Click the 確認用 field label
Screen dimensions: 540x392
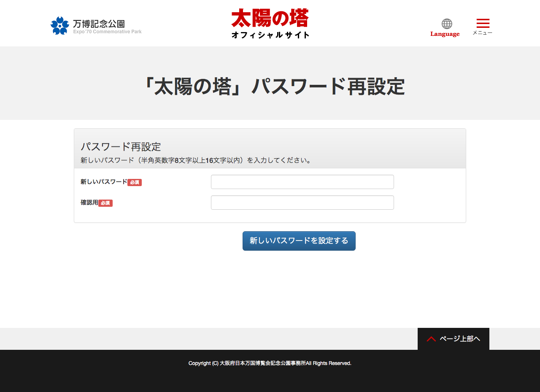(x=89, y=203)
